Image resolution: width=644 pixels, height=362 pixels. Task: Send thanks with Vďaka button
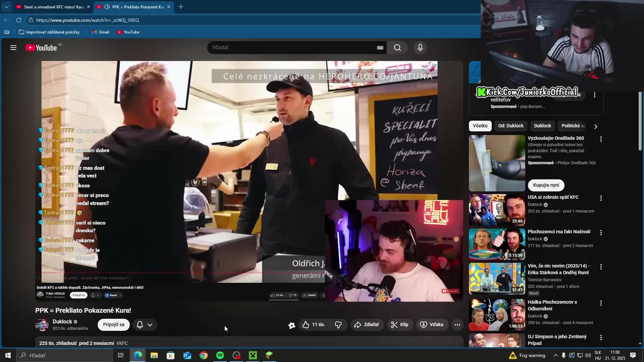432,325
